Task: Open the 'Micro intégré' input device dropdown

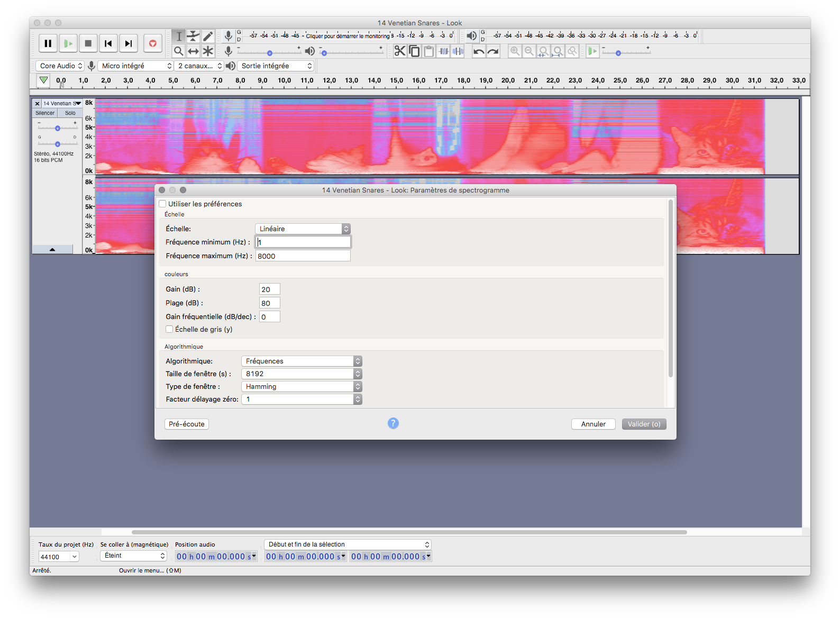Action: (x=135, y=66)
